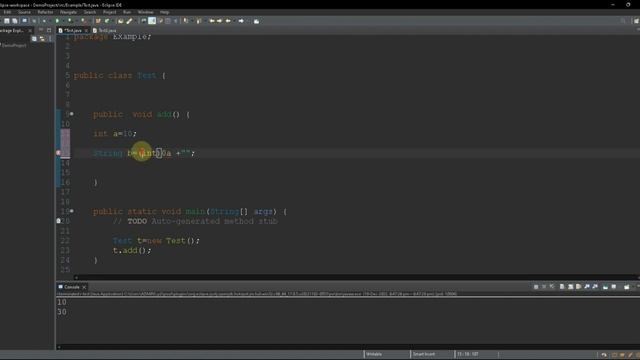Viewport: 640px width, 360px height.
Task: Maximize the Package Explorer view
Action: tap(49, 30)
